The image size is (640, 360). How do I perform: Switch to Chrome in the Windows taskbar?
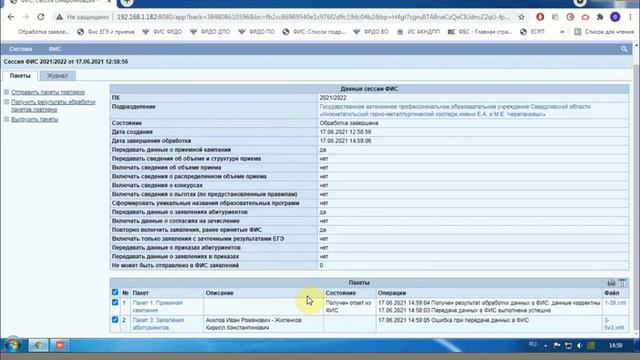(x=38, y=345)
